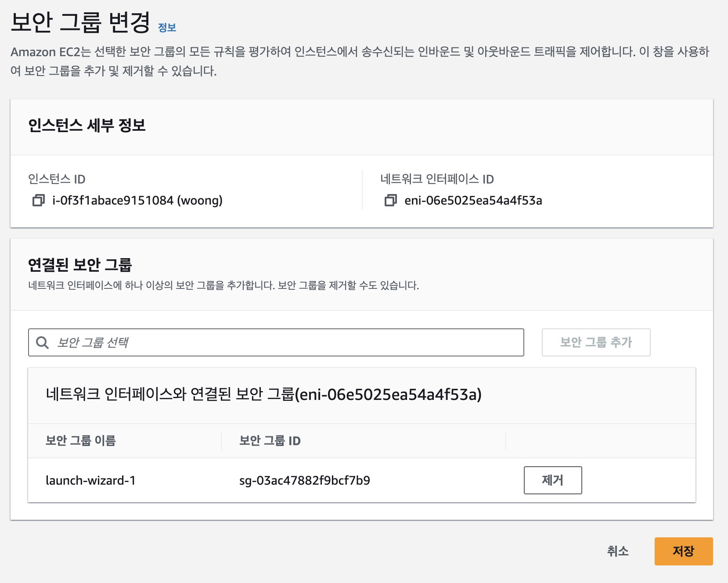The image size is (728, 583).
Task: Click the table title with eni-06e5025ea54a4f53a in parentheses
Action: point(263,395)
